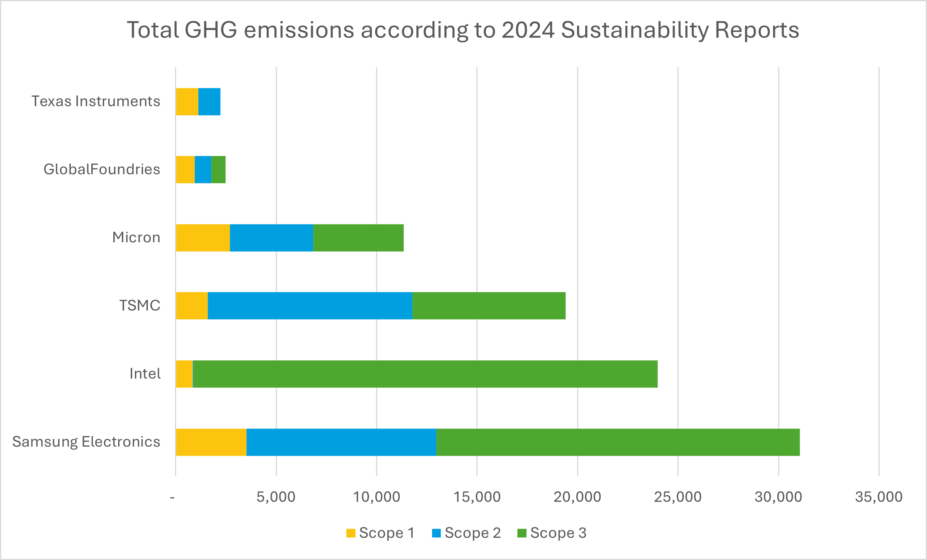
Task: Click Samsung Electronics green Scope 3 bar
Action: 618,442
